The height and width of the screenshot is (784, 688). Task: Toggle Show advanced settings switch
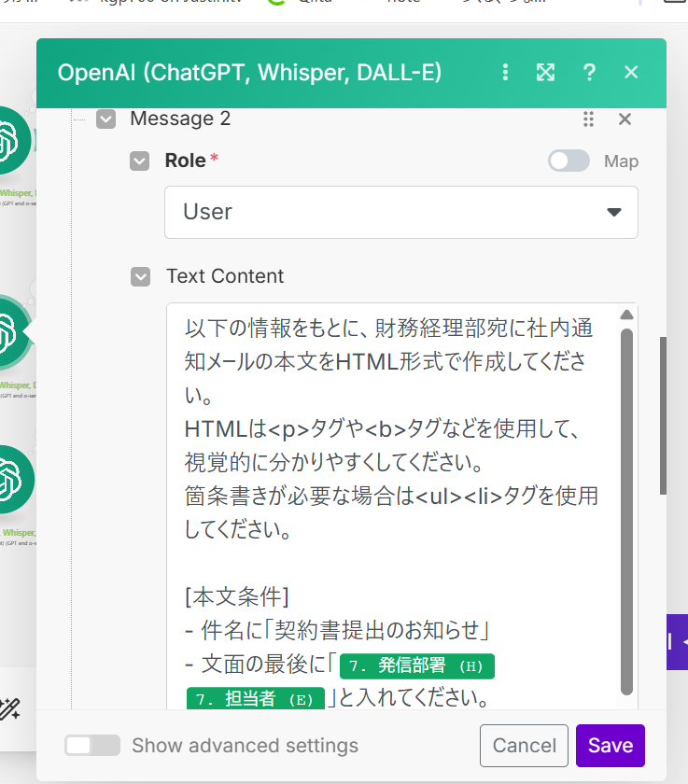coord(92,746)
